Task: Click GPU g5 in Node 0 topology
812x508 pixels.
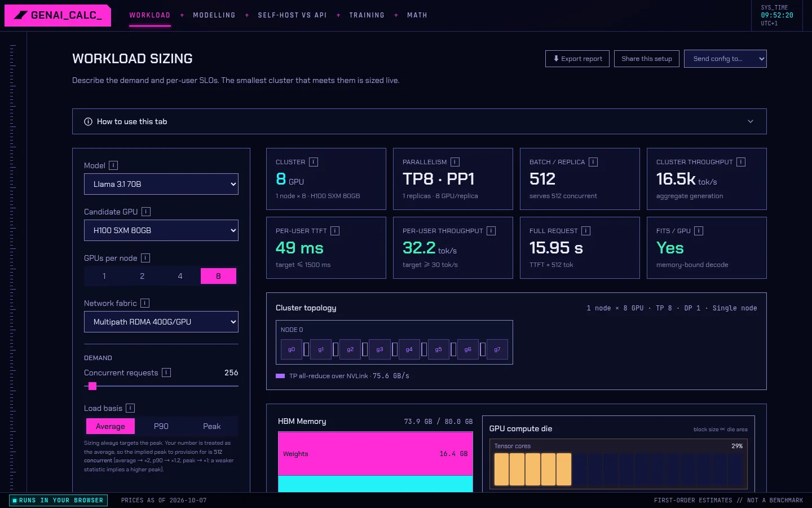Action: point(438,349)
